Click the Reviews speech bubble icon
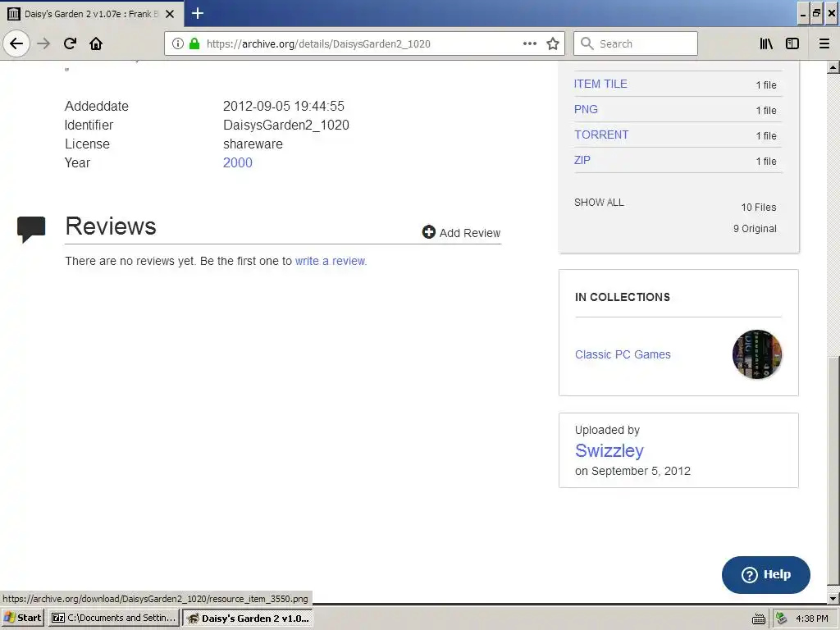This screenshot has height=630, width=840. click(x=31, y=230)
